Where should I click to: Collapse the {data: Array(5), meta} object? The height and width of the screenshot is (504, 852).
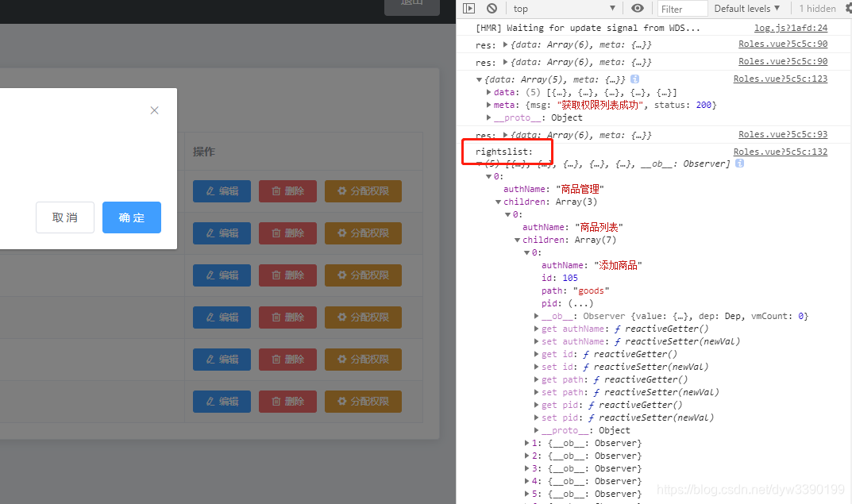click(x=479, y=80)
